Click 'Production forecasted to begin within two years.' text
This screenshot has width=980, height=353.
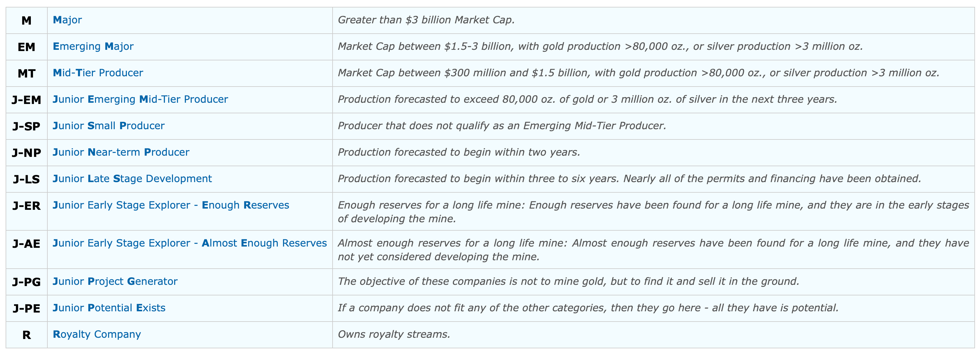click(x=459, y=152)
